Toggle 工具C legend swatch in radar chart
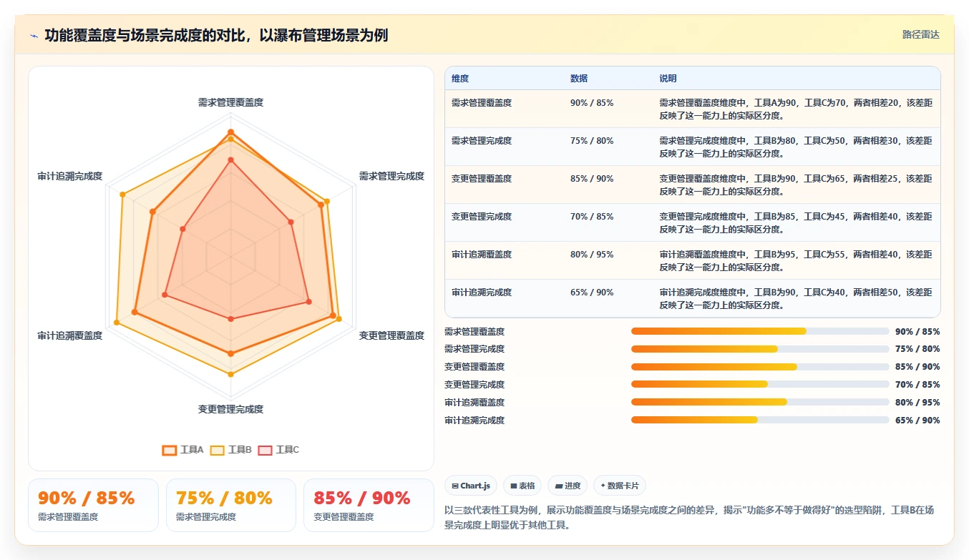 (x=266, y=450)
